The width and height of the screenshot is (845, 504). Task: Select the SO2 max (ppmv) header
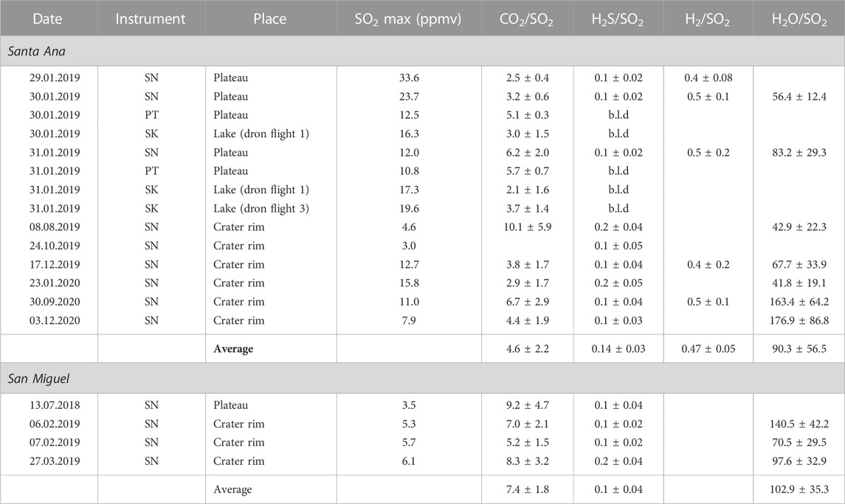tap(408, 19)
